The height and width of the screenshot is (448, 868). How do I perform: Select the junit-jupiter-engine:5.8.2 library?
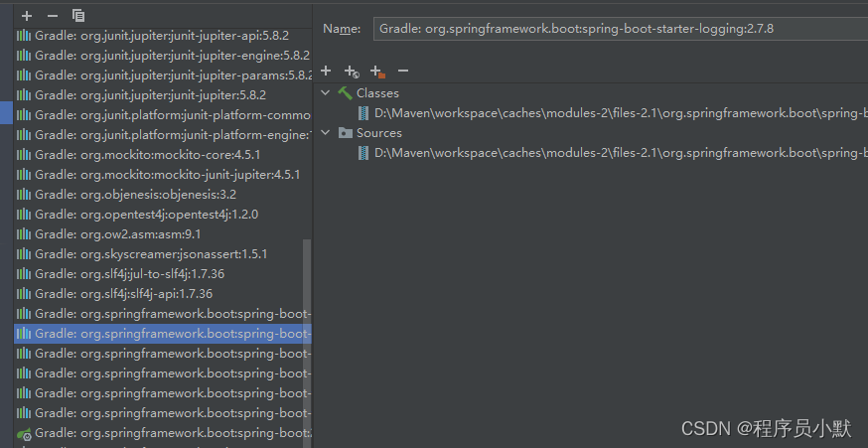[x=163, y=56]
